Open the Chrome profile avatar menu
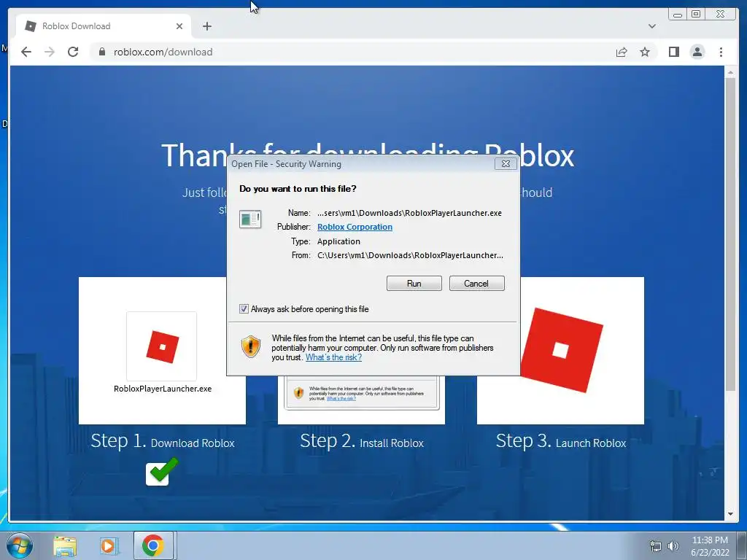Image resolution: width=747 pixels, height=560 pixels. tap(697, 52)
